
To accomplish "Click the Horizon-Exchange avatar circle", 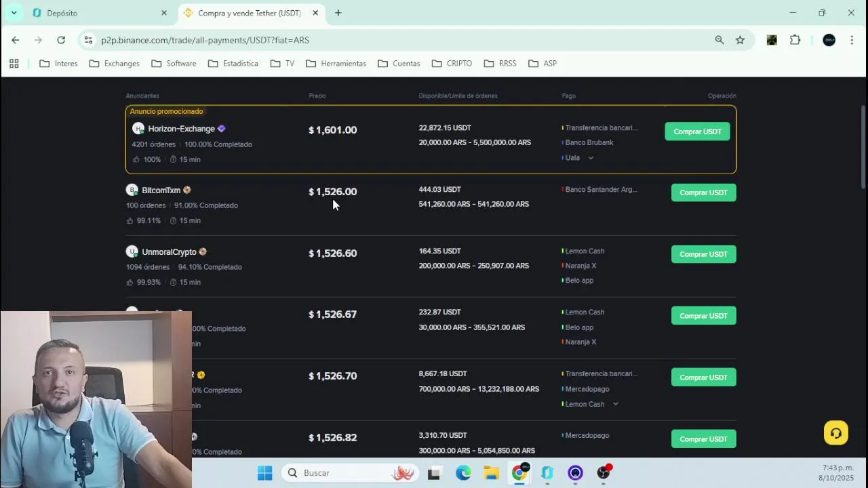I will pos(138,129).
